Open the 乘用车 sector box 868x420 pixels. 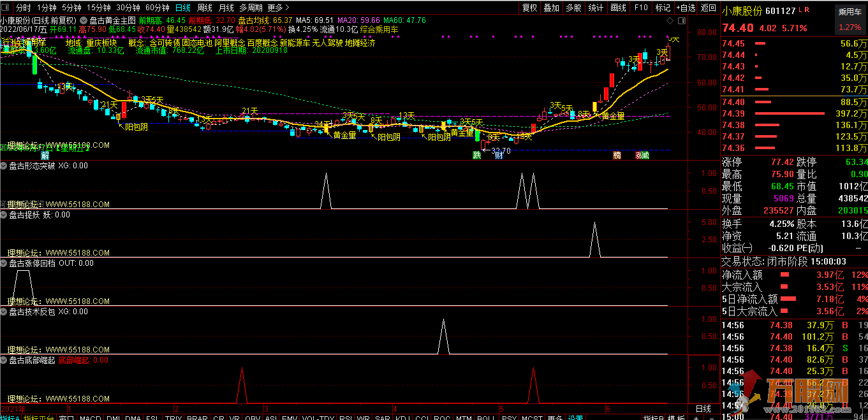[x=850, y=19]
